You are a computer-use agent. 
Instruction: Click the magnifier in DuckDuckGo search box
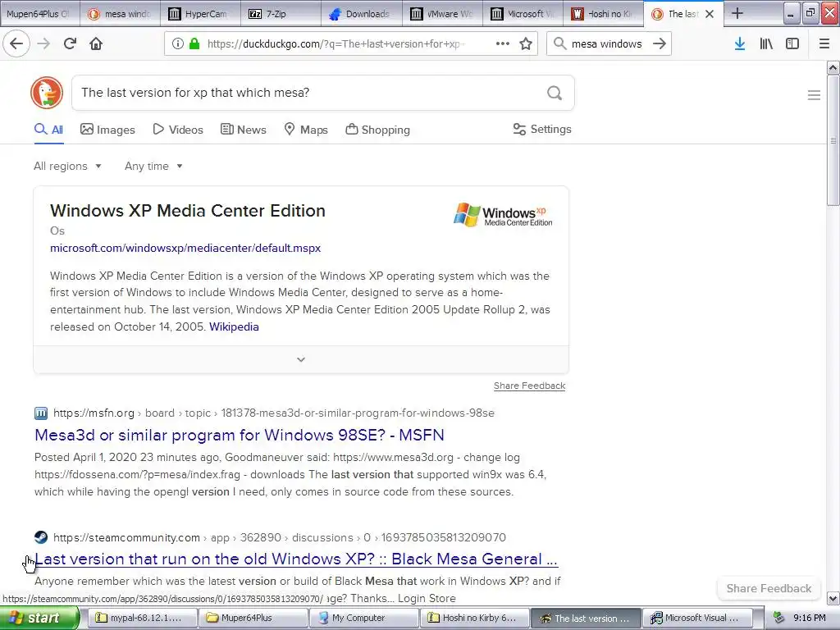click(x=555, y=94)
